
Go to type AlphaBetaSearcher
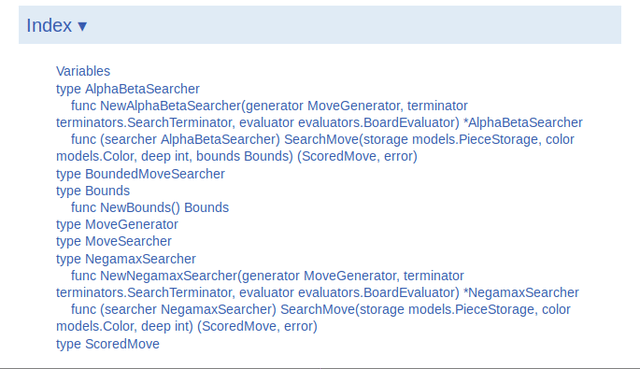[x=128, y=89]
